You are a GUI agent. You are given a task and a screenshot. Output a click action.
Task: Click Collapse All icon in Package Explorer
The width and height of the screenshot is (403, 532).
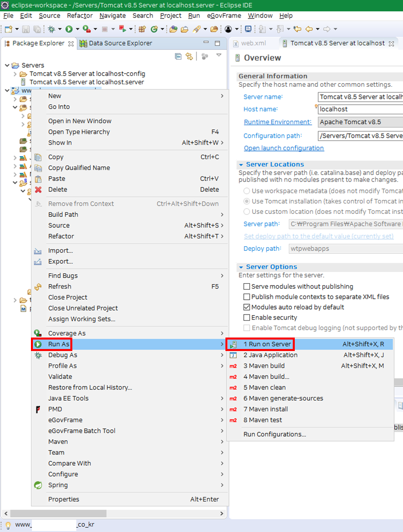(178, 56)
